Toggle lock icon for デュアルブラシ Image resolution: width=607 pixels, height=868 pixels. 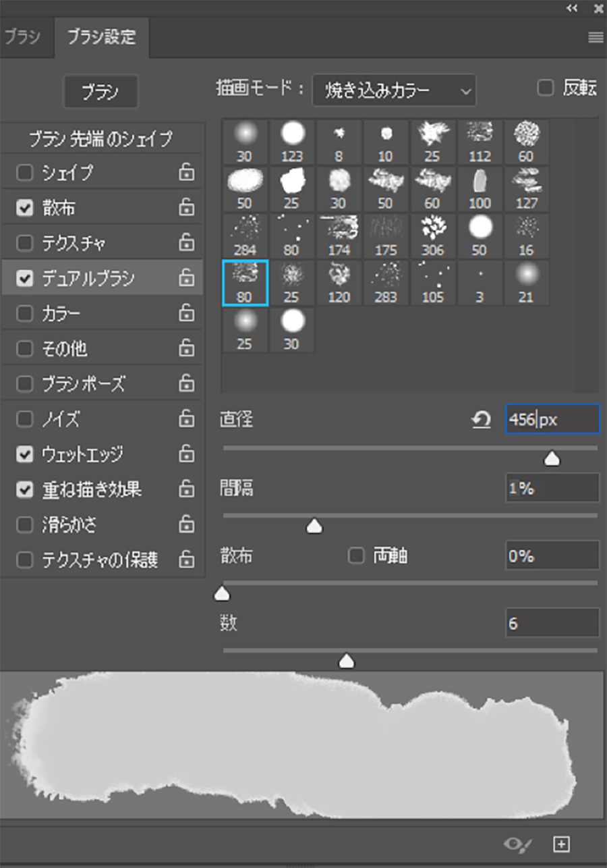pyautogui.click(x=186, y=278)
